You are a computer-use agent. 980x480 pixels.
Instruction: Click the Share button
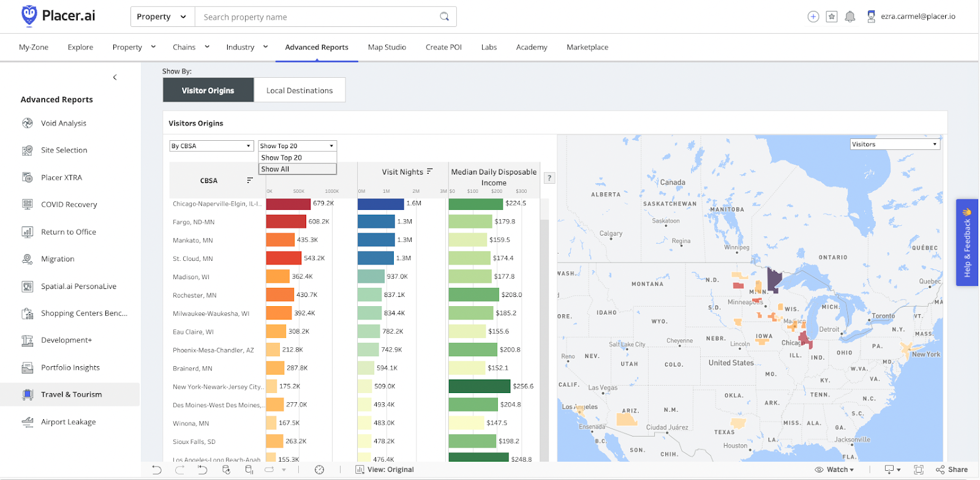coord(952,470)
